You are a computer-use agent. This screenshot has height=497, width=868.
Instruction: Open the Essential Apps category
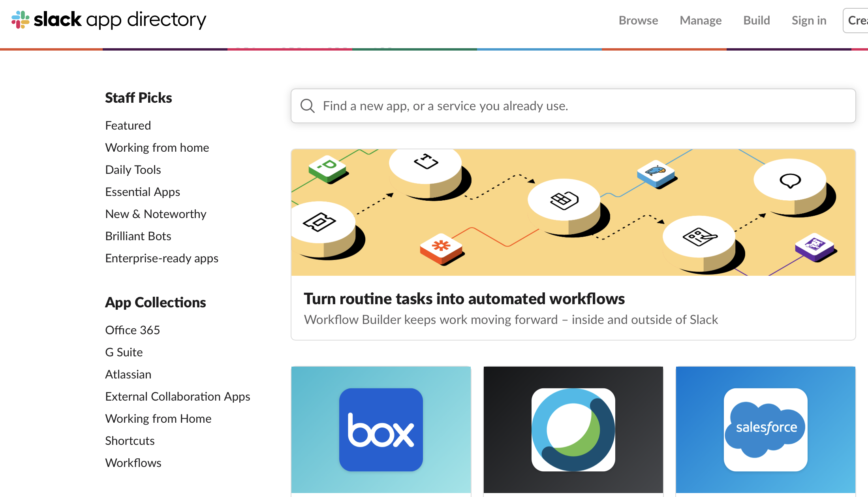[x=142, y=192]
